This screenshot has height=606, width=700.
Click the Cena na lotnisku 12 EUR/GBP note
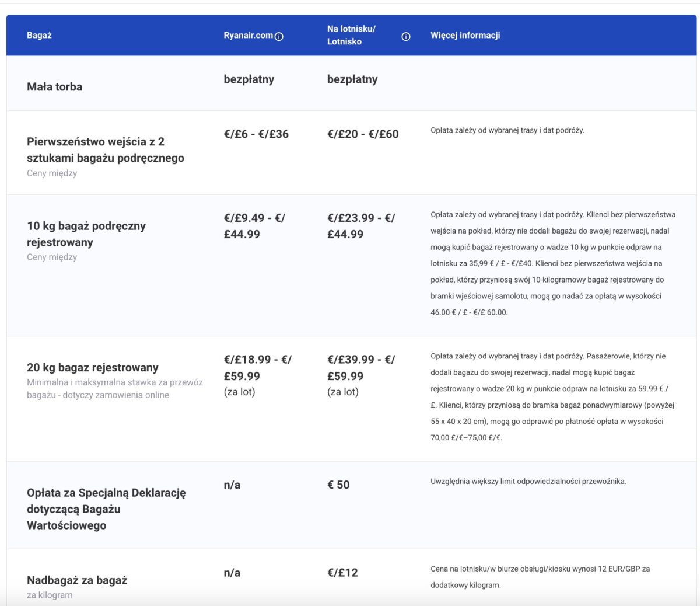(540, 577)
